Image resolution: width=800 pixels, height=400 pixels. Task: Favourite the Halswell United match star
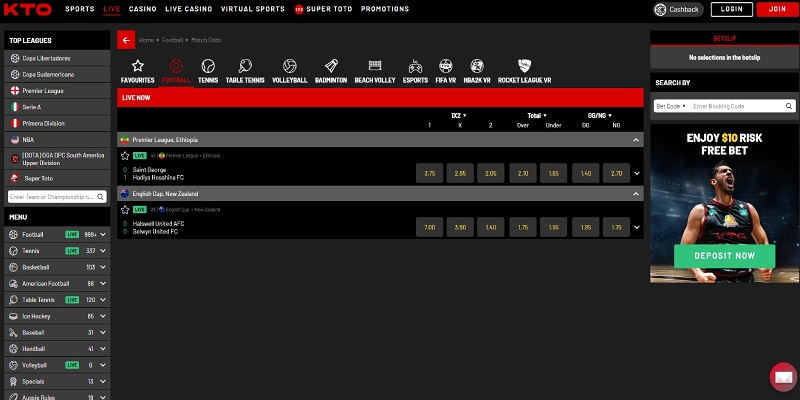(125, 210)
